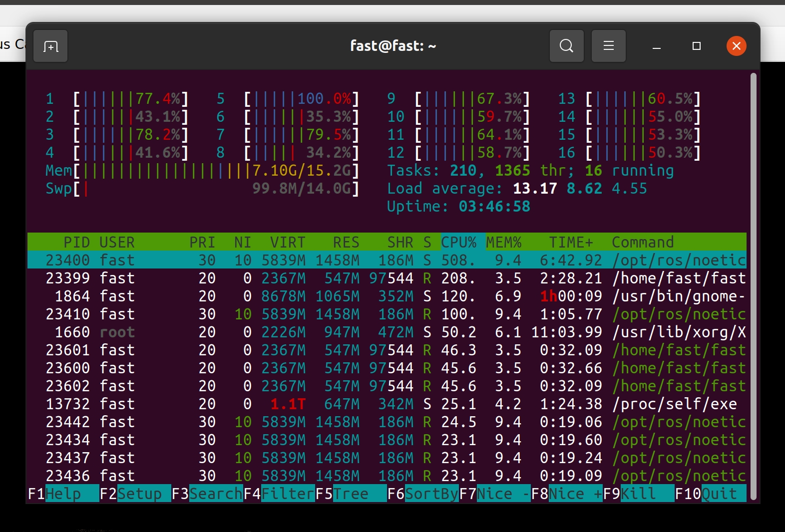Select process row with PID 23437

pyautogui.click(x=387, y=458)
